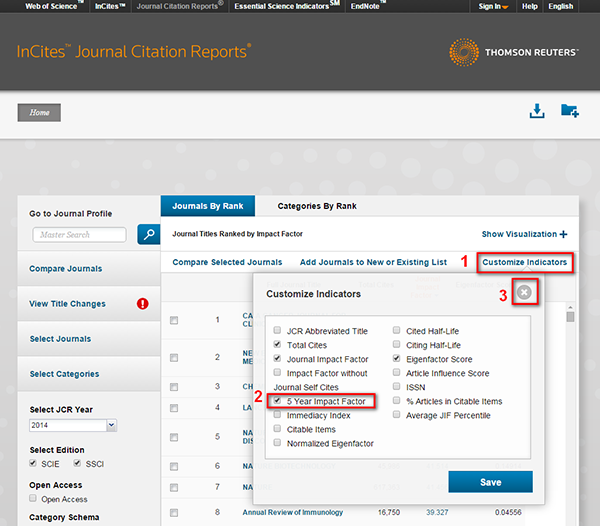Click Compare Selected Journals
The image size is (600, 526).
point(227,262)
